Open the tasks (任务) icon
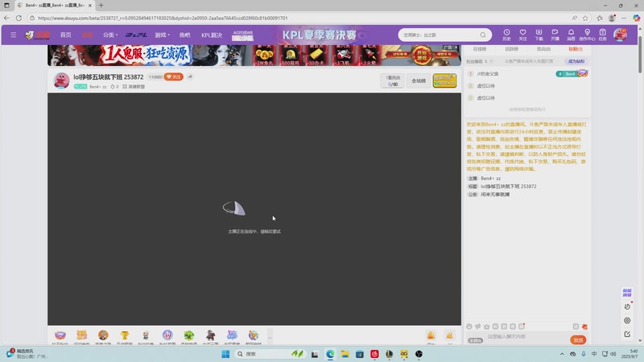The width and height of the screenshot is (644, 362). click(x=602, y=35)
